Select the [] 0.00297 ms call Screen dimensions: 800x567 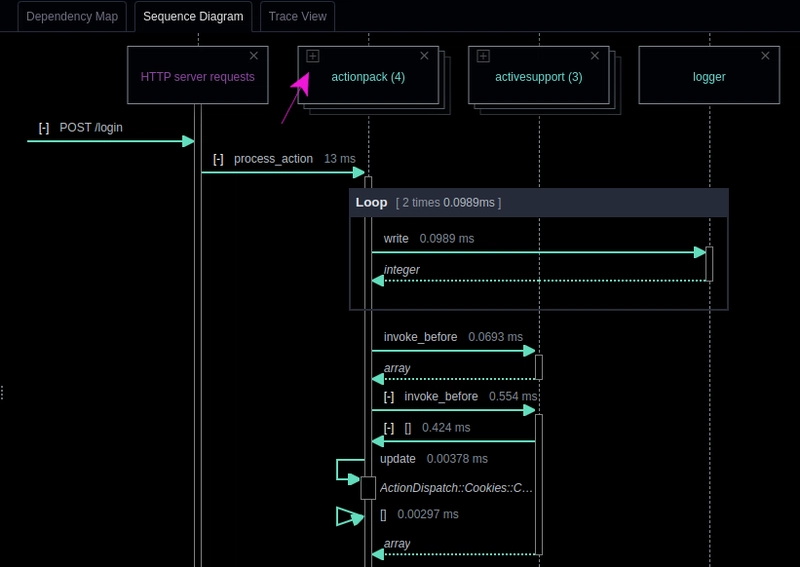click(419, 514)
